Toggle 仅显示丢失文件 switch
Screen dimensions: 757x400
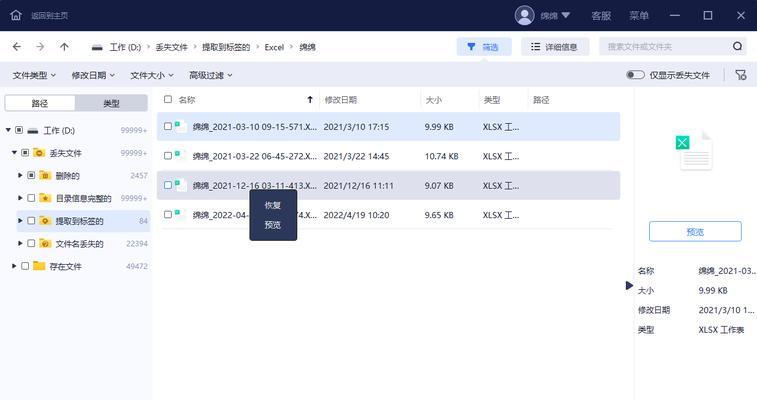[x=635, y=75]
